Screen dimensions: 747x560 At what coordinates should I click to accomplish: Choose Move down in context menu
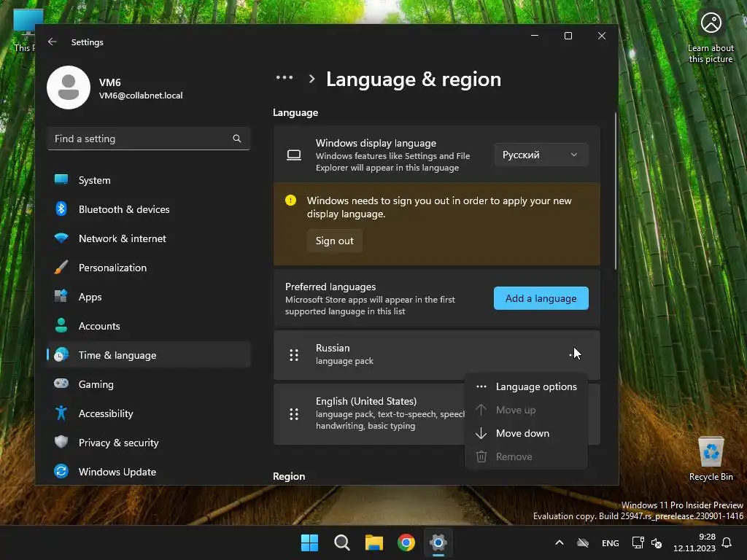527,433
